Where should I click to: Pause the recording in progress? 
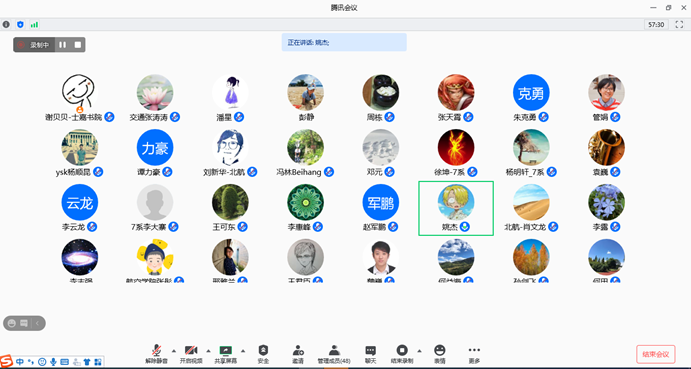[x=63, y=45]
